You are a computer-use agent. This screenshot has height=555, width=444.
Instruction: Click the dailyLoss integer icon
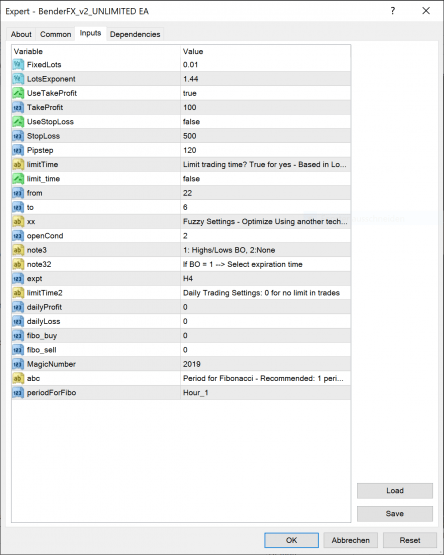(18, 321)
